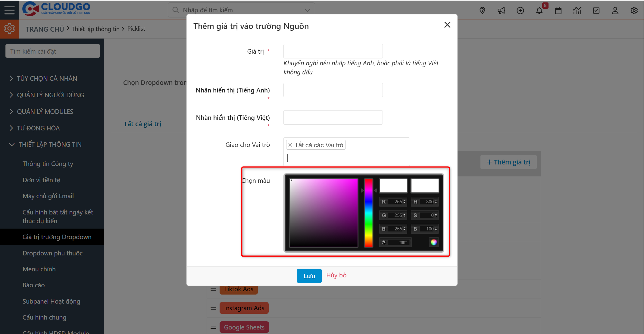Open the user profile icon
Screen dimensions: 644x334
click(x=615, y=10)
